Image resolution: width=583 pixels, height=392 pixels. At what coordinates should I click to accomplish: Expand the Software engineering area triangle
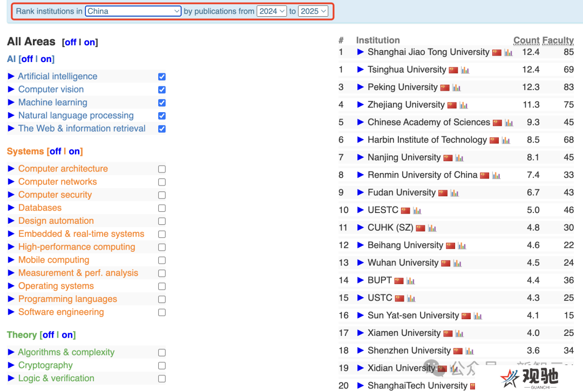[x=11, y=312]
